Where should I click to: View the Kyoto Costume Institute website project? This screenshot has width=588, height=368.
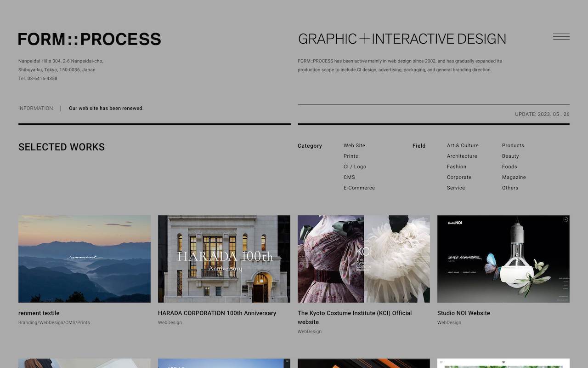(363, 259)
